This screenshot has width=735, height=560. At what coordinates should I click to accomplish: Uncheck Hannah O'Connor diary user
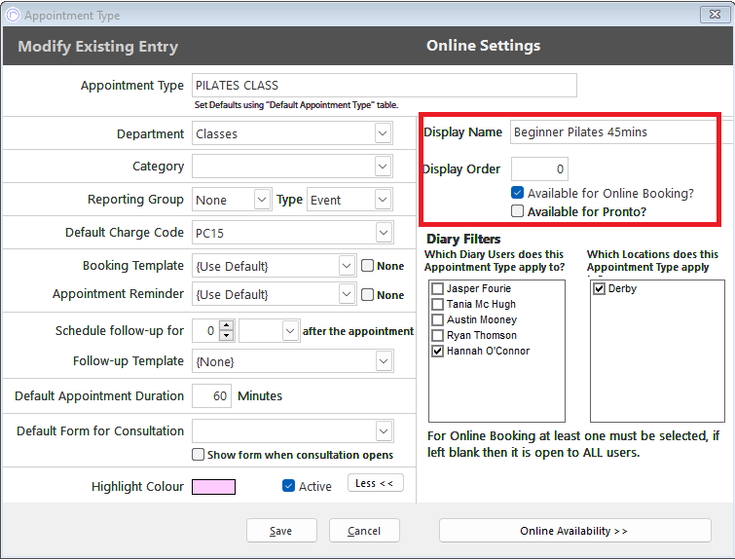pos(437,352)
